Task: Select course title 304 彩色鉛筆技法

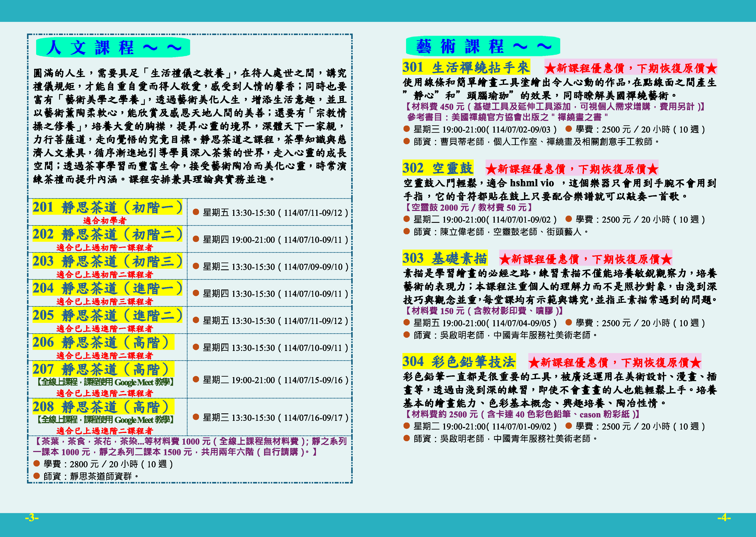Action: point(459,361)
